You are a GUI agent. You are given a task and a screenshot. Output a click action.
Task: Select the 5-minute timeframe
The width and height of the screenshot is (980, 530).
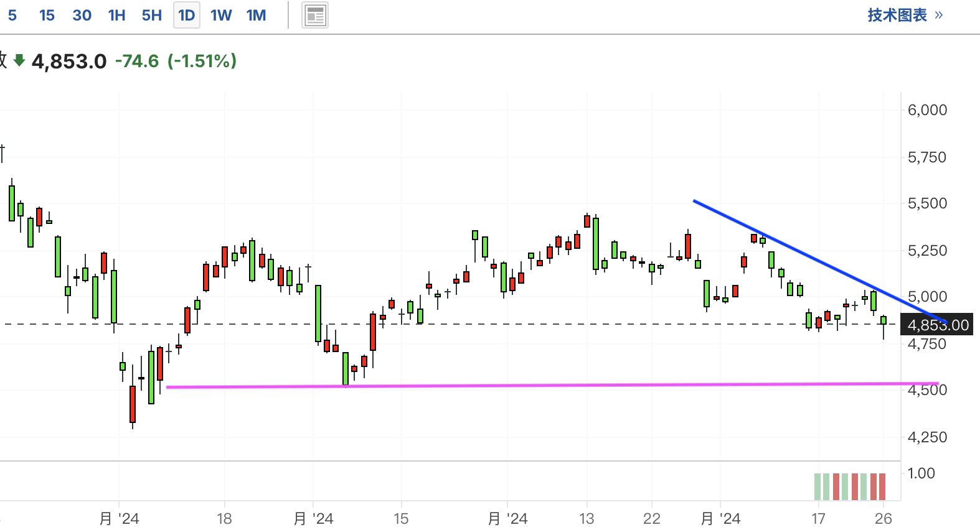click(x=12, y=16)
